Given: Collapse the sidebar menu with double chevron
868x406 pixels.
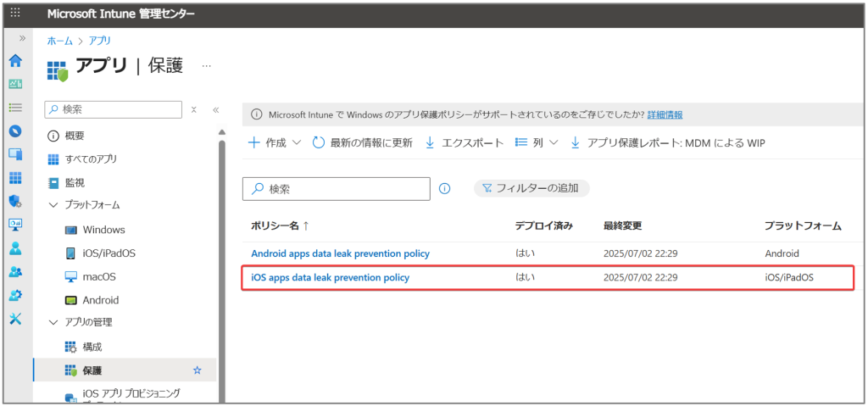Looking at the screenshot, I should point(216,109).
